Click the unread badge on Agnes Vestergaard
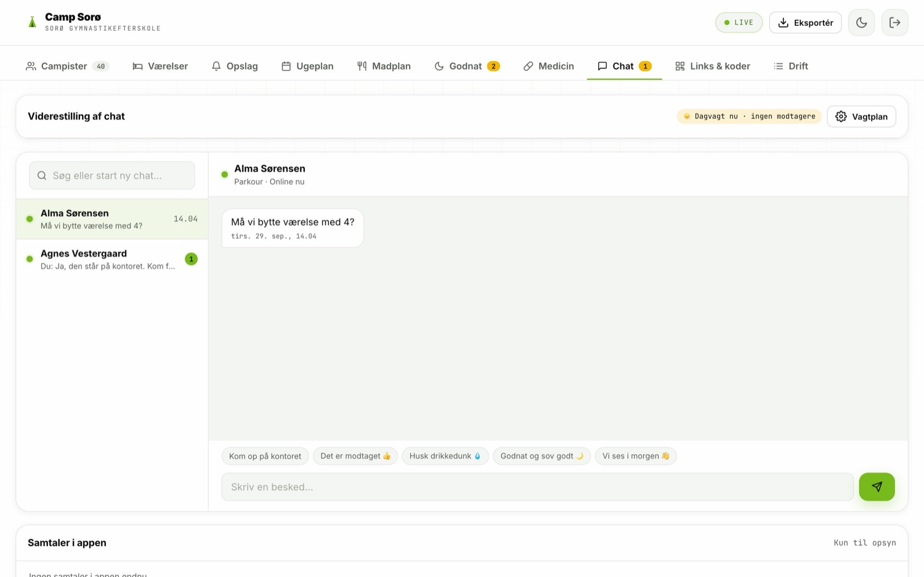 (191, 259)
